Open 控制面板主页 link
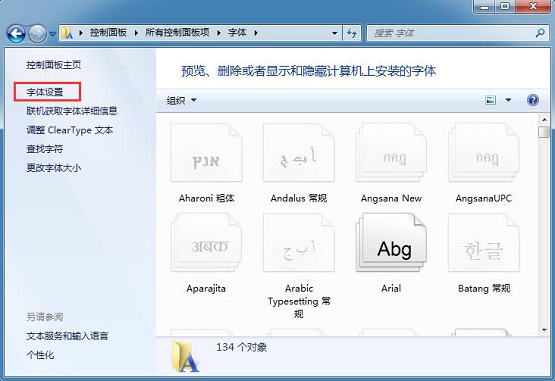 [53, 65]
